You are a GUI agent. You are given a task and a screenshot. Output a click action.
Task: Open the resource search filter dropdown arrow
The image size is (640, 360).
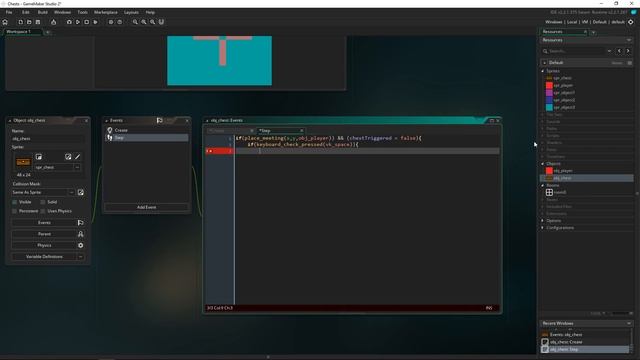(609, 51)
